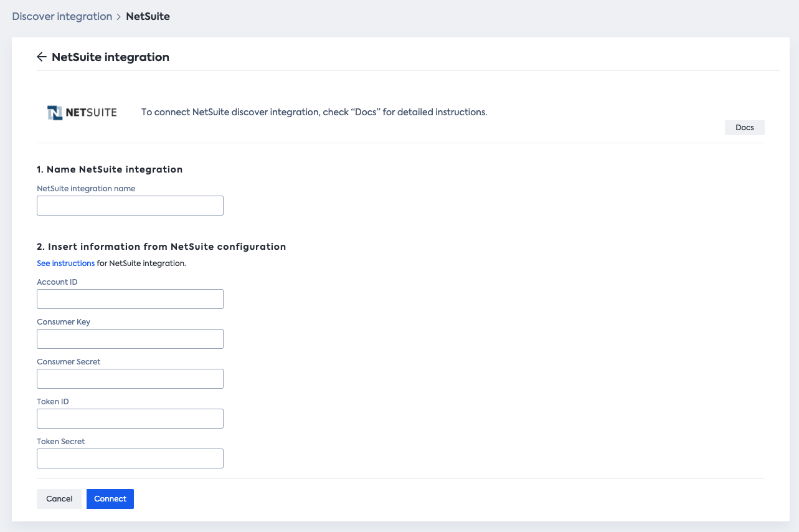Image resolution: width=799 pixels, height=532 pixels.
Task: Open the See instructions link
Action: click(66, 264)
